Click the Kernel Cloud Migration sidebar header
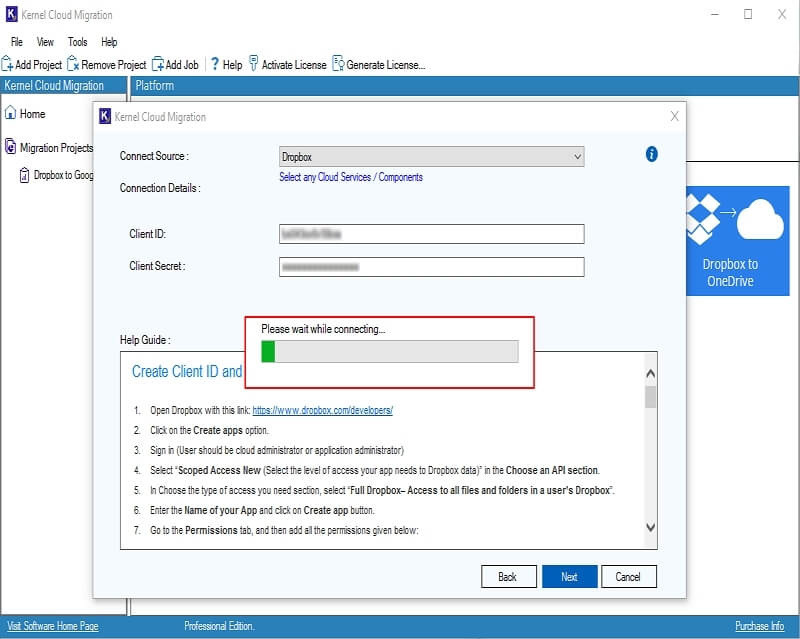This screenshot has width=800, height=639. [x=63, y=85]
